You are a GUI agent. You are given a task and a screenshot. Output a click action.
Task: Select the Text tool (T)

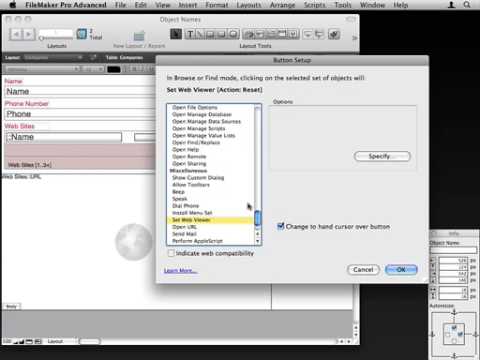tap(190, 34)
